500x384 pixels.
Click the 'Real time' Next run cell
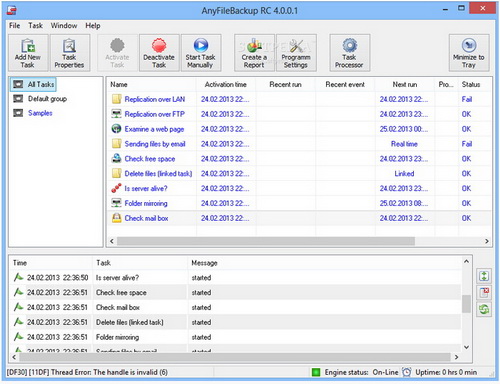click(404, 144)
